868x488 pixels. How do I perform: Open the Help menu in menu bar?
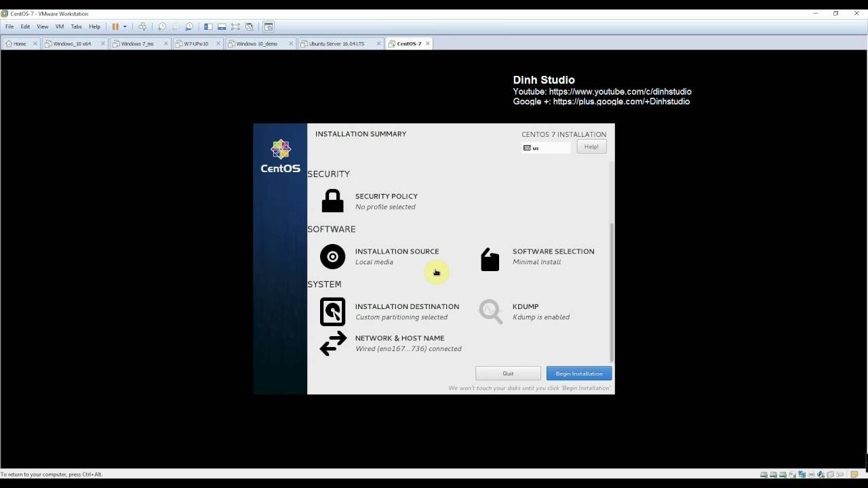[95, 26]
